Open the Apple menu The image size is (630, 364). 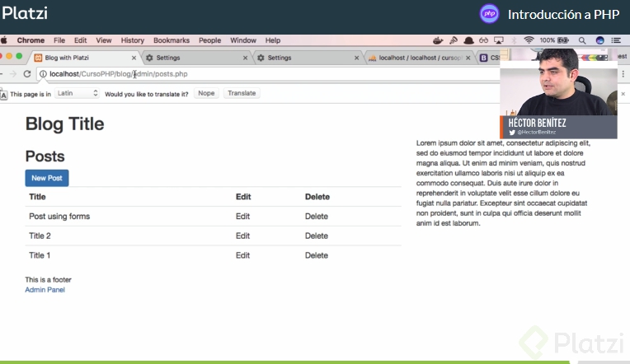click(x=4, y=40)
